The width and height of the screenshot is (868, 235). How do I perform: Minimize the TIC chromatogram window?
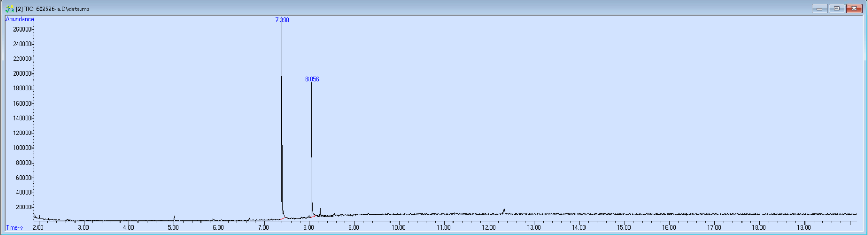point(820,8)
